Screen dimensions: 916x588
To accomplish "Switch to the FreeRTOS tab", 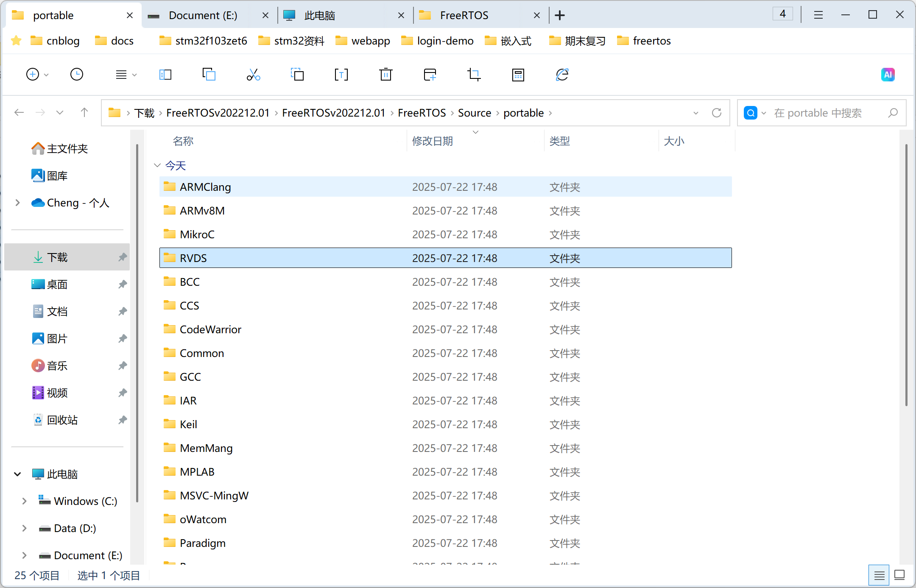I will pos(464,16).
